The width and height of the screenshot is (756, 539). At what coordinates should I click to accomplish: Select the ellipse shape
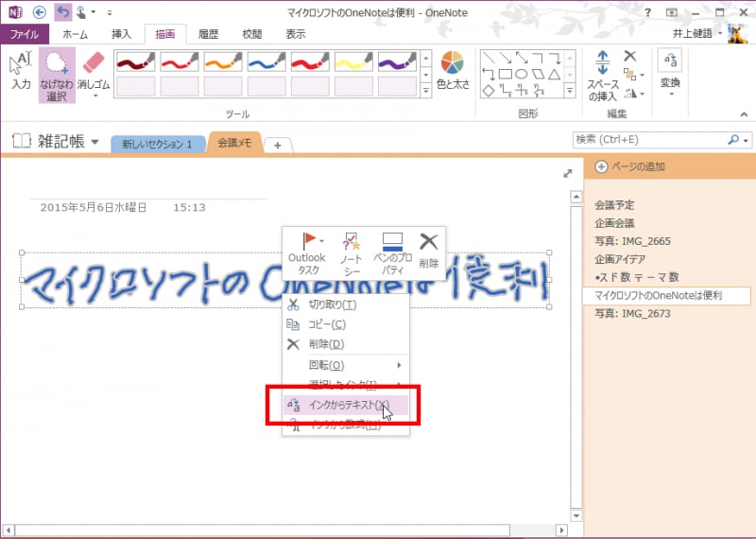pyautogui.click(x=522, y=75)
